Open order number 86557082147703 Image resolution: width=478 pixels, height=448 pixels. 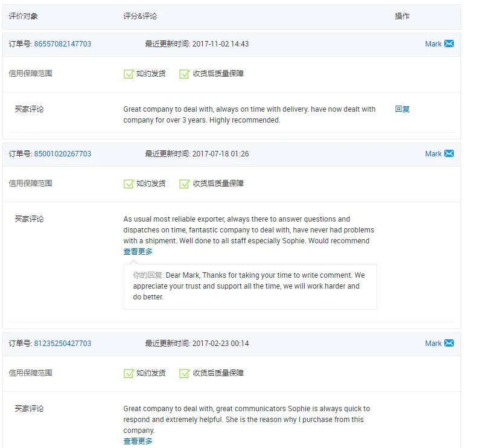[63, 44]
